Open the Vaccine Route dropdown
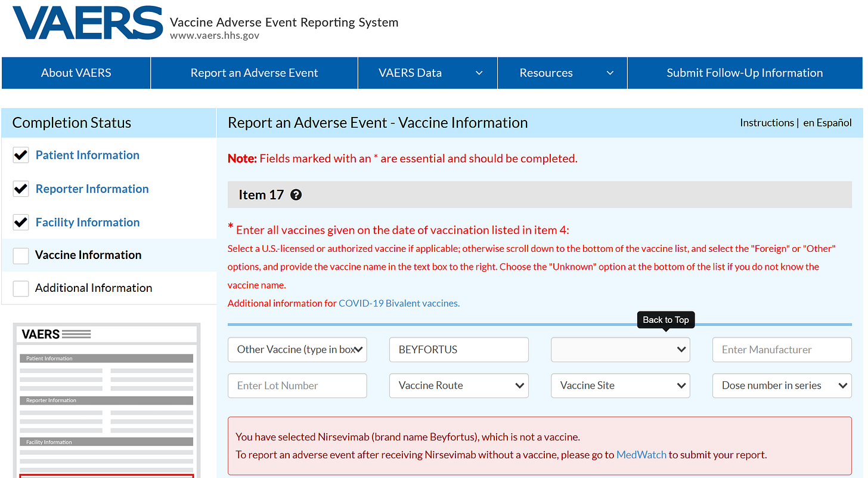 pos(459,386)
